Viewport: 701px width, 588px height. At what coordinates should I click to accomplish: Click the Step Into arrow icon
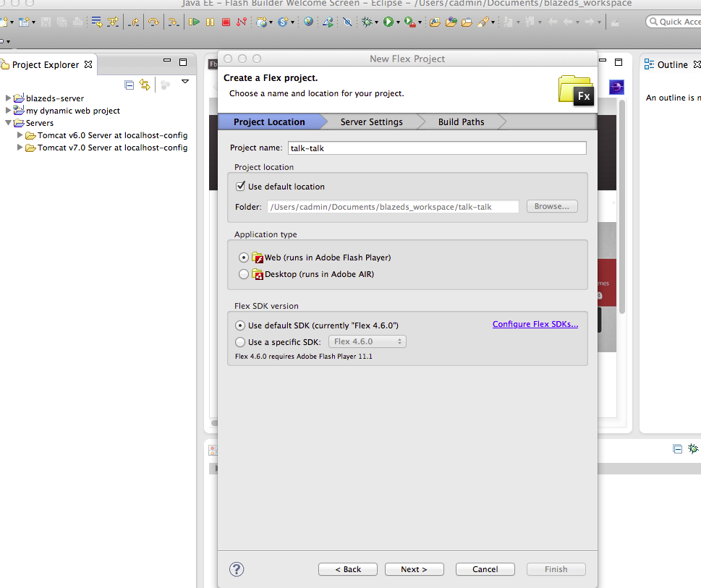pyautogui.click(x=174, y=22)
